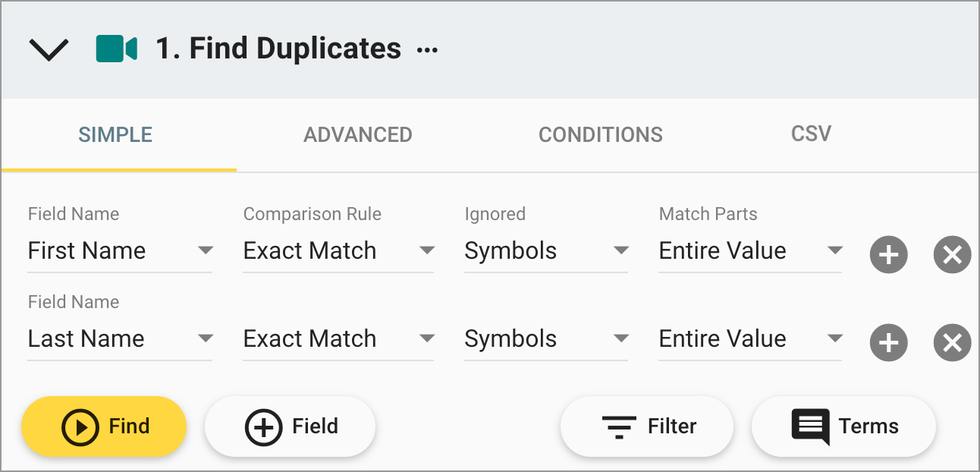Switch to the Conditions tab
Viewport: 980px width, 472px height.
pyautogui.click(x=601, y=135)
